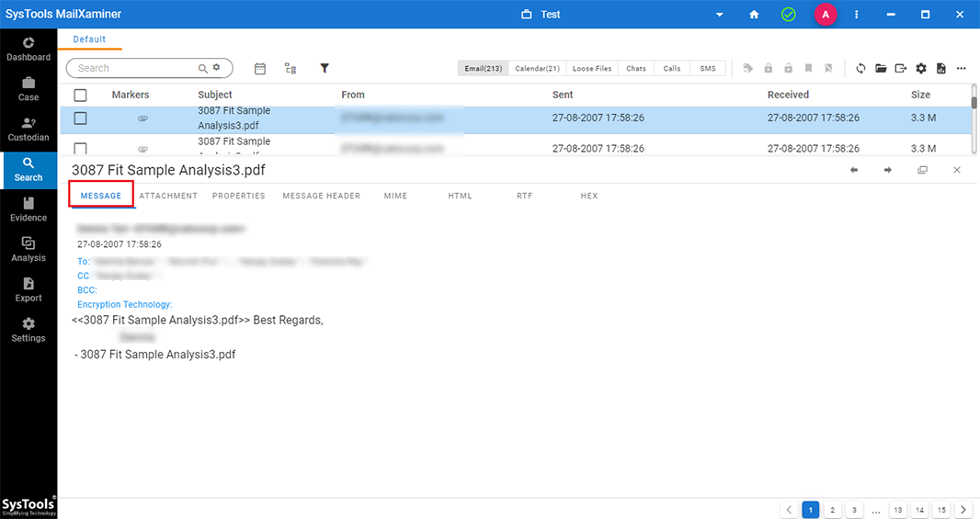Click the green checkmark status icon

[x=789, y=15]
